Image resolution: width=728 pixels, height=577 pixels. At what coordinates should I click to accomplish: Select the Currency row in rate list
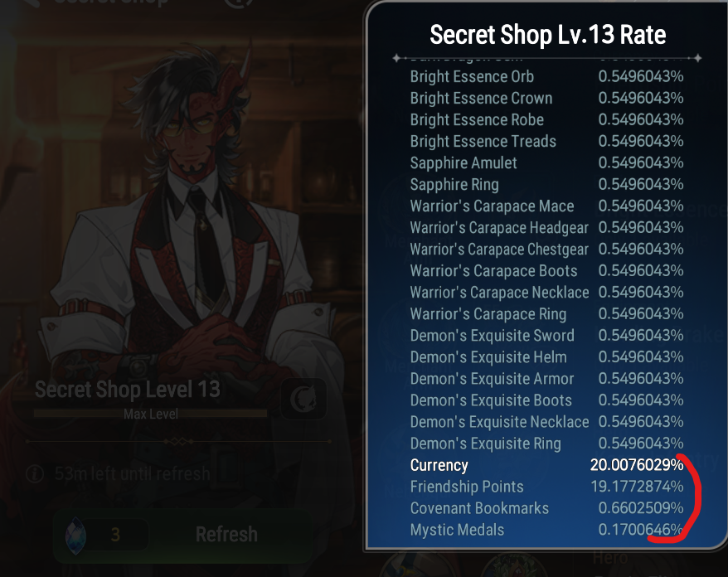pos(546,465)
